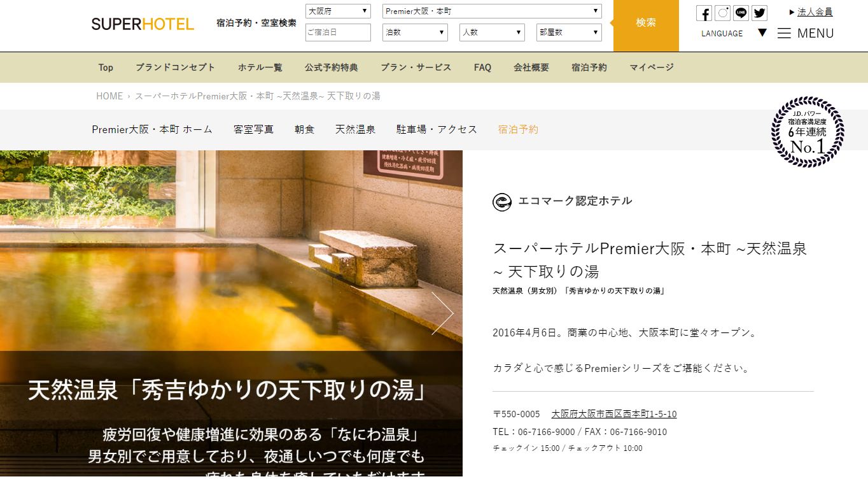Open the address 大阪府大阪市西区西本町1-5-10 link
Image resolution: width=868 pixels, height=500 pixels.
point(614,414)
